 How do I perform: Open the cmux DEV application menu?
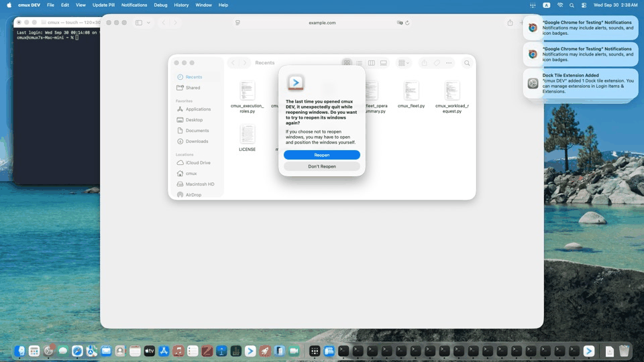pos(29,5)
